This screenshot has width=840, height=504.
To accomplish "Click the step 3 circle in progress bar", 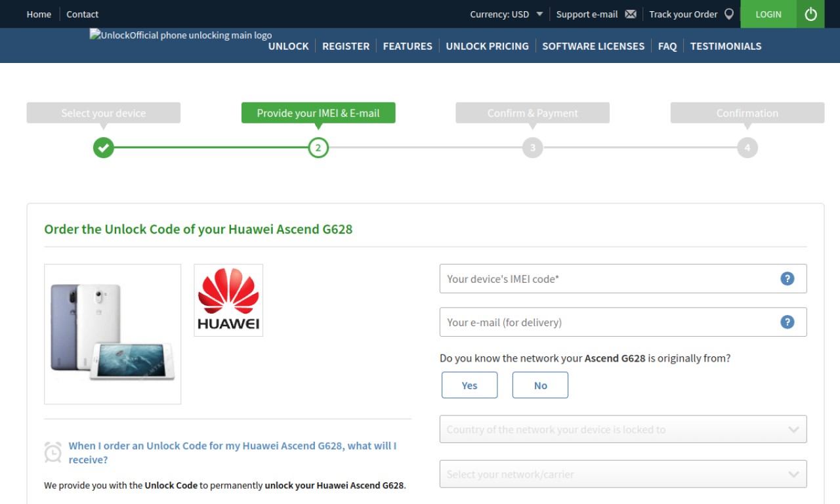I will [x=533, y=148].
